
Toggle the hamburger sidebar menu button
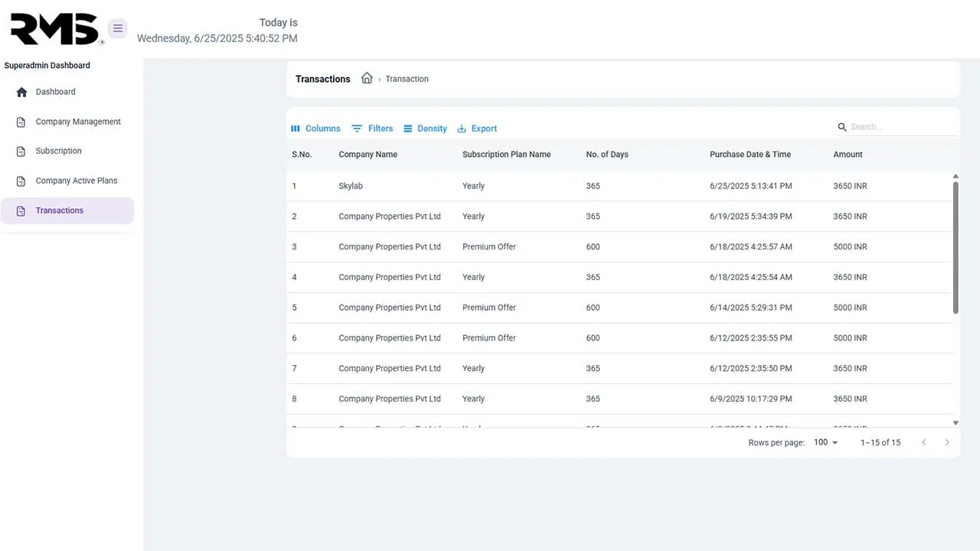118,28
